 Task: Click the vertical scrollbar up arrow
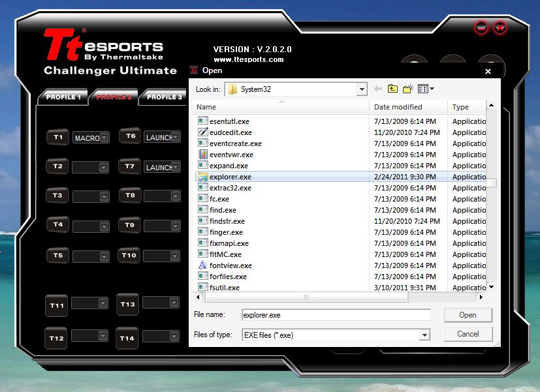pos(492,105)
